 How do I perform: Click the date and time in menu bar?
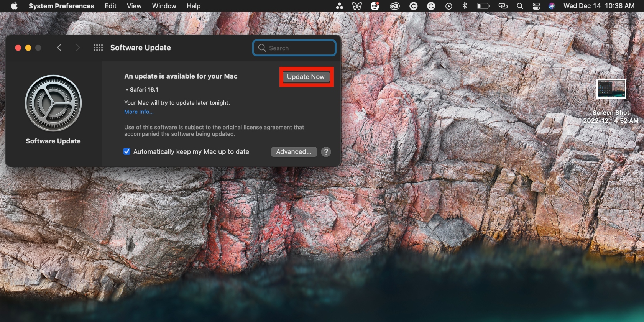pos(599,6)
